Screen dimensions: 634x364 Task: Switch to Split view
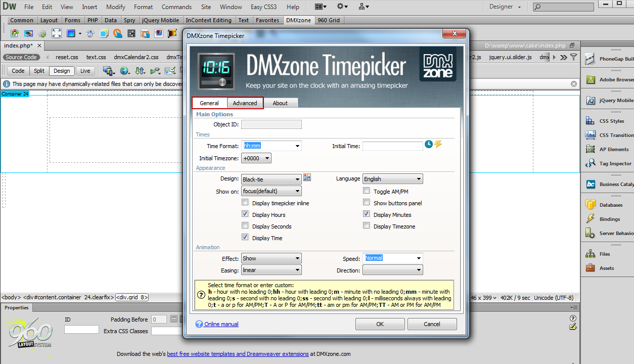39,71
